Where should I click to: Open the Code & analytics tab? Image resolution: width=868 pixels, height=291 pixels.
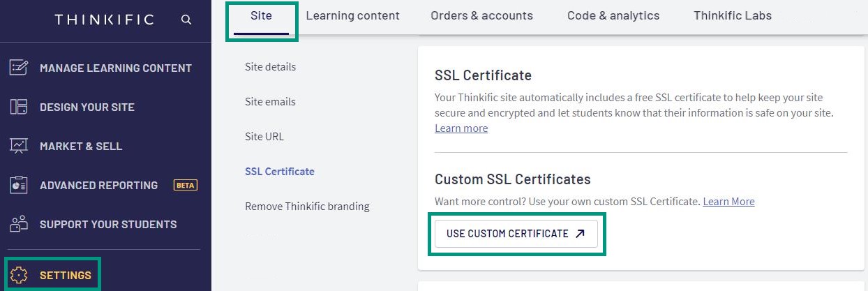(613, 15)
